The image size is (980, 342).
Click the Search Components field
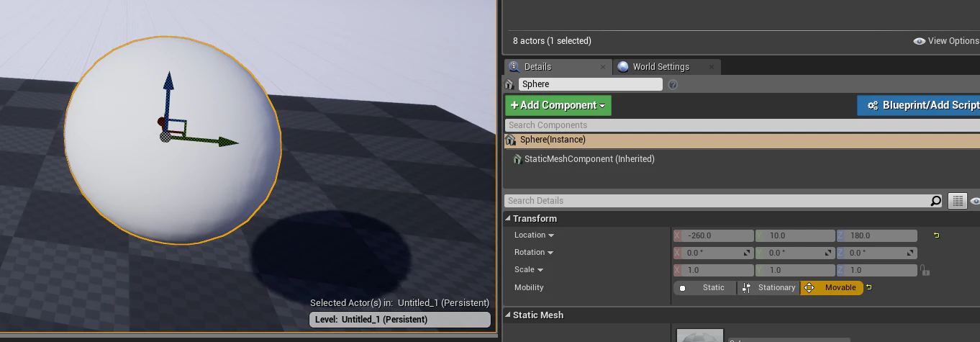click(x=742, y=125)
